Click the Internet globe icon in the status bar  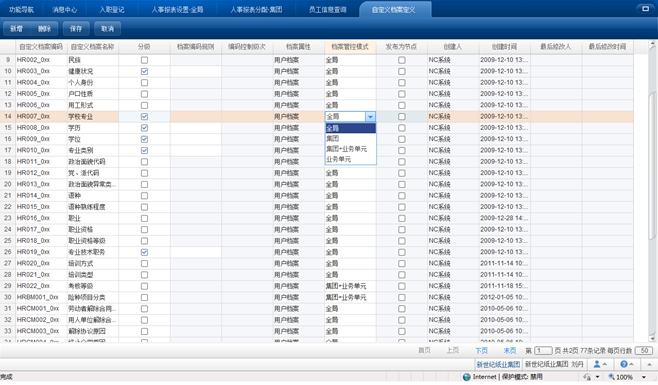466,377
